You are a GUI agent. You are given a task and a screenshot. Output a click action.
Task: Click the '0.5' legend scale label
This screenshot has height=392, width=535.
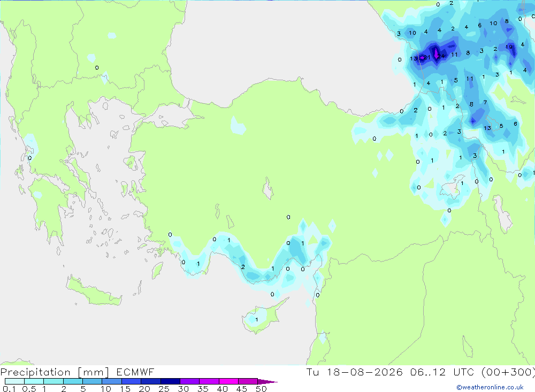pyautogui.click(x=29, y=389)
